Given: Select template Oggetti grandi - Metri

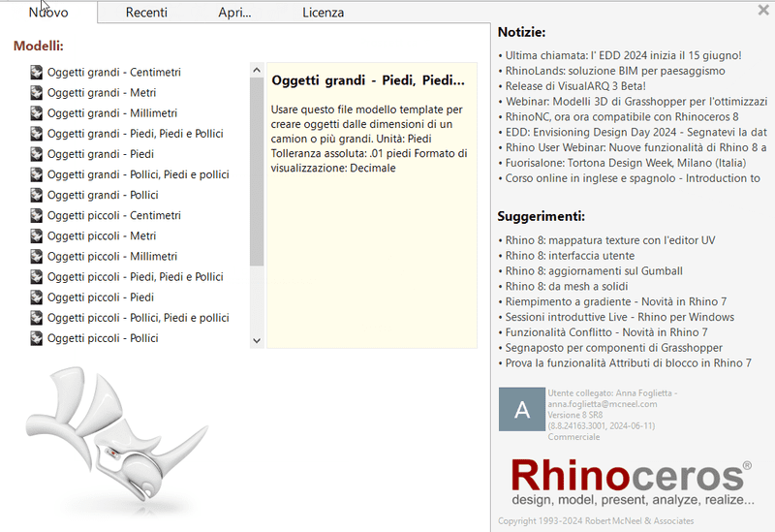Looking at the screenshot, I should [102, 92].
